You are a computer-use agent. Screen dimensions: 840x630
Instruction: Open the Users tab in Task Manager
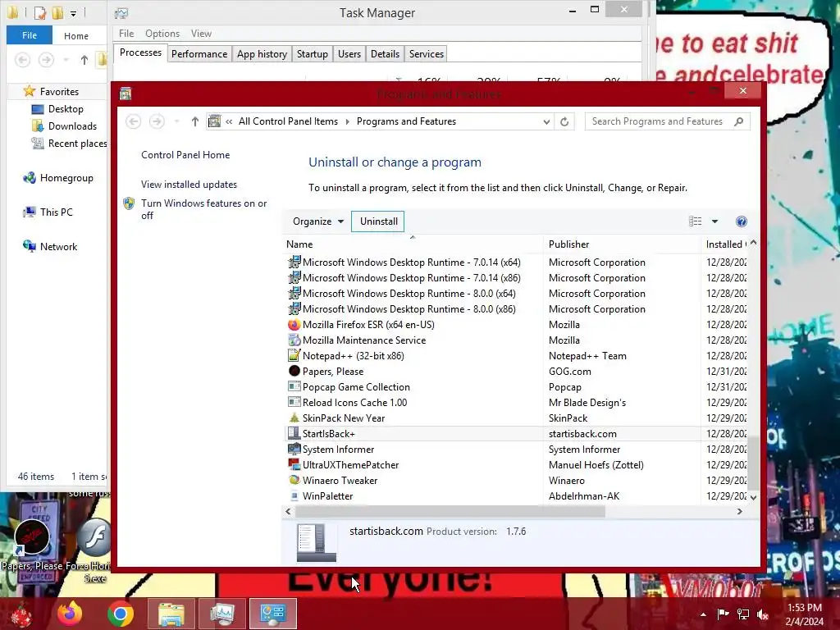coord(349,54)
